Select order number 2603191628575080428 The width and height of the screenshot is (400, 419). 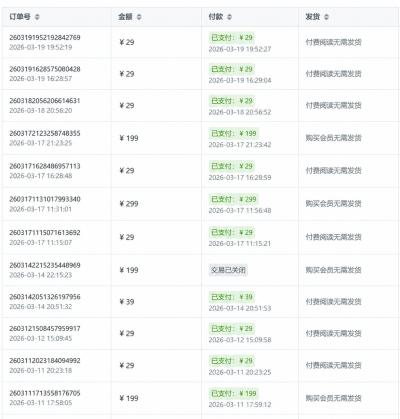click(45, 69)
